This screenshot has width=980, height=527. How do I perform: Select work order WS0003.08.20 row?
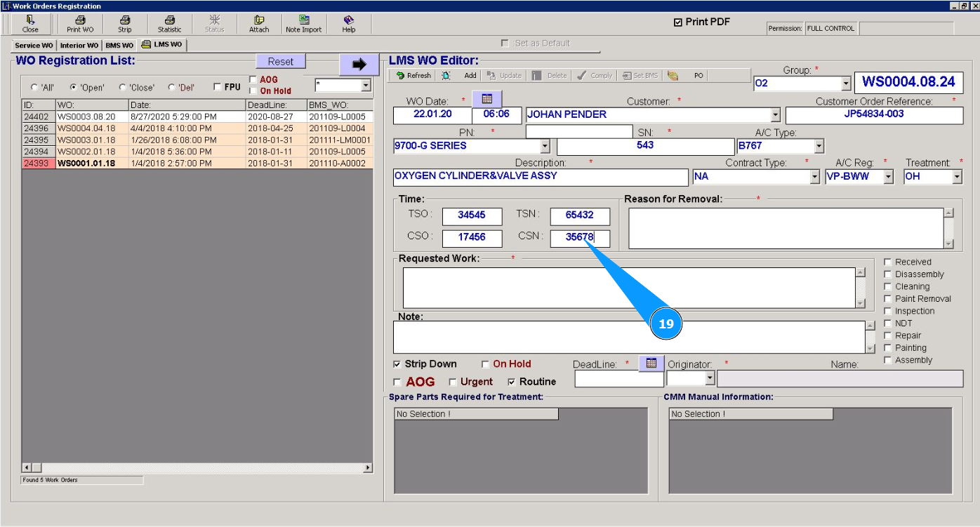point(86,116)
